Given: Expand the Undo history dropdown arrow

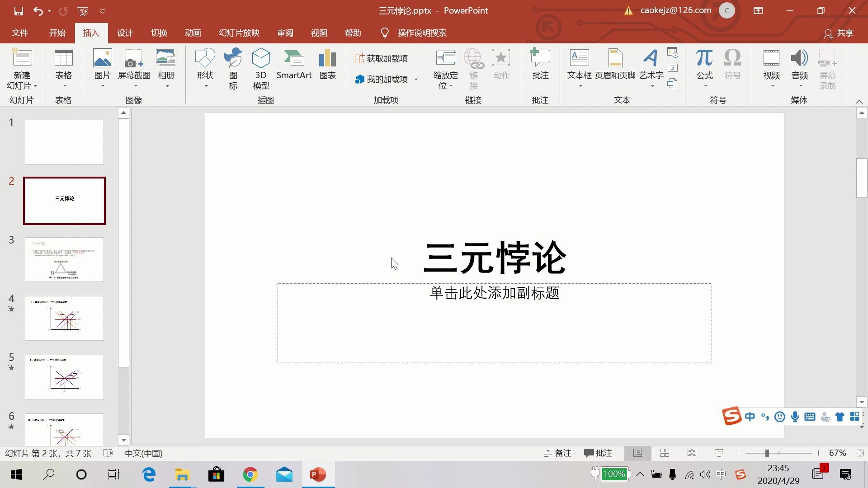Looking at the screenshot, I should point(49,11).
